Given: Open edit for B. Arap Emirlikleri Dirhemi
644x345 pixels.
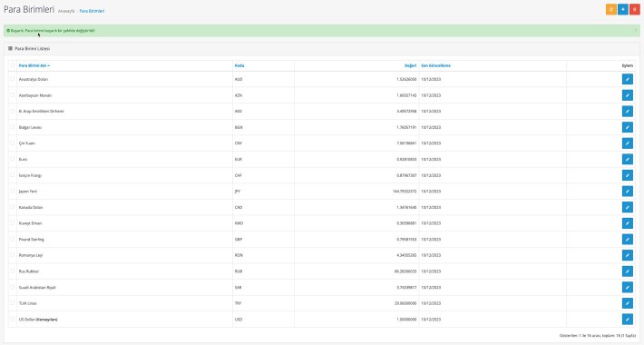Looking at the screenshot, I should click(x=627, y=111).
